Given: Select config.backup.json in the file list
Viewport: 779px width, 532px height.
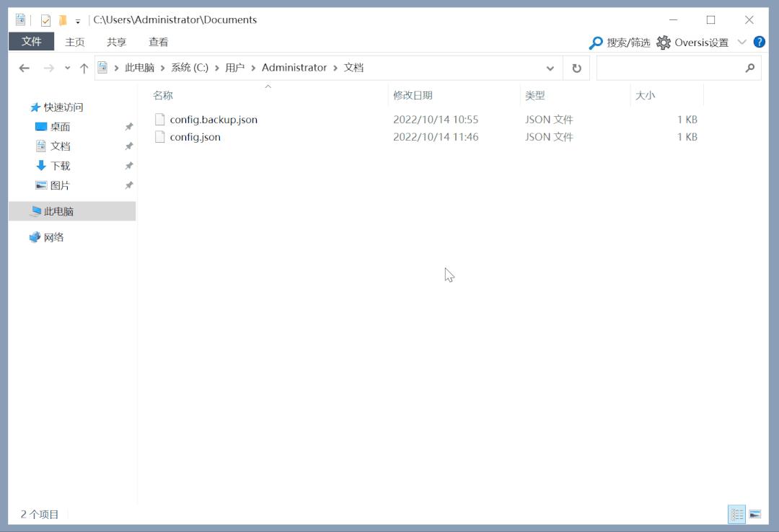Looking at the screenshot, I should (213, 119).
